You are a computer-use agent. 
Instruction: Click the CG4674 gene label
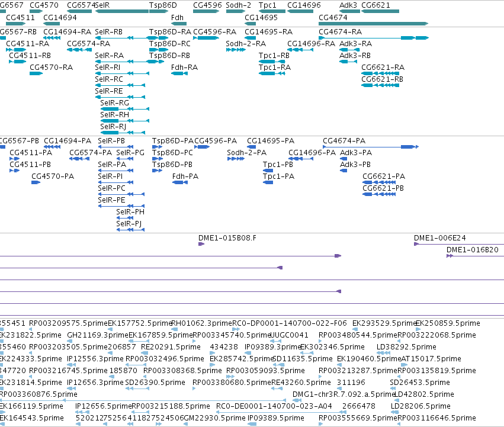point(333,17)
